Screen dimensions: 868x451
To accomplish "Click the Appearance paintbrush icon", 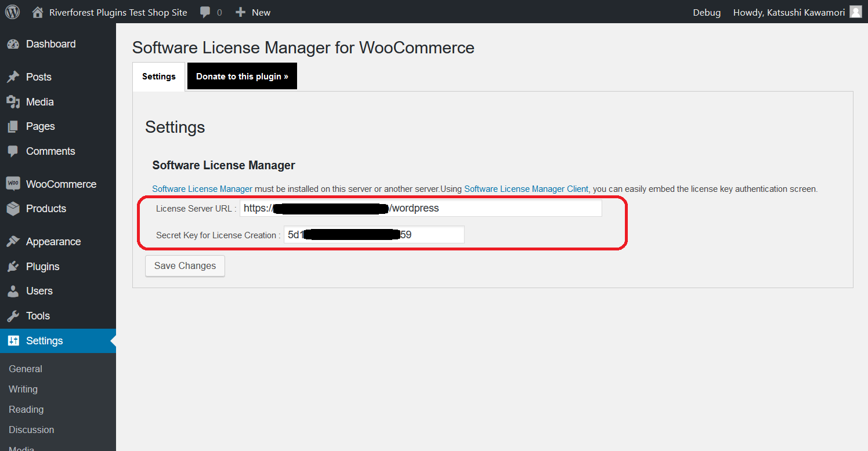I will coord(13,242).
